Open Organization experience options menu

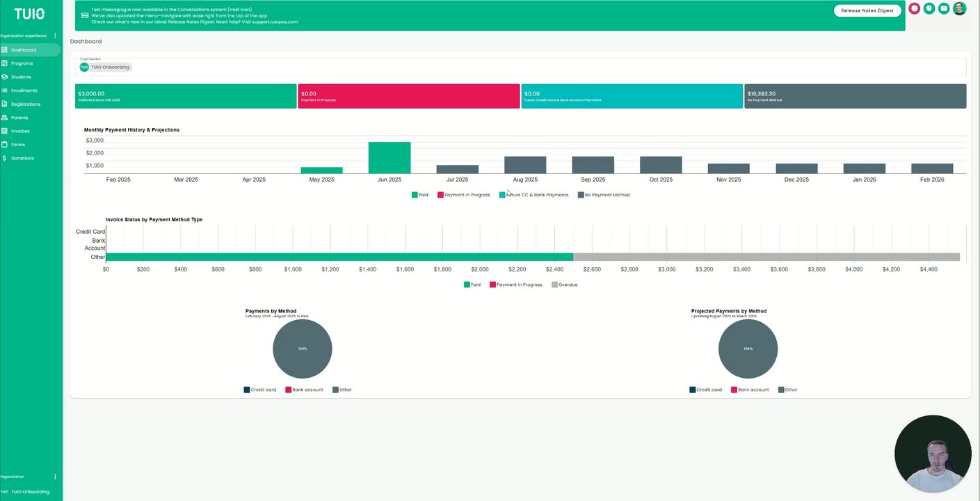(x=55, y=35)
